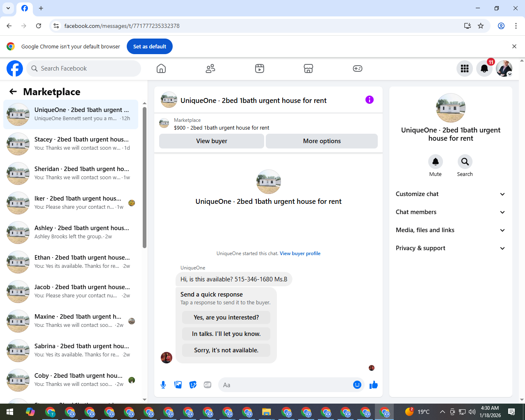Click Set as default browser button

tap(150, 46)
